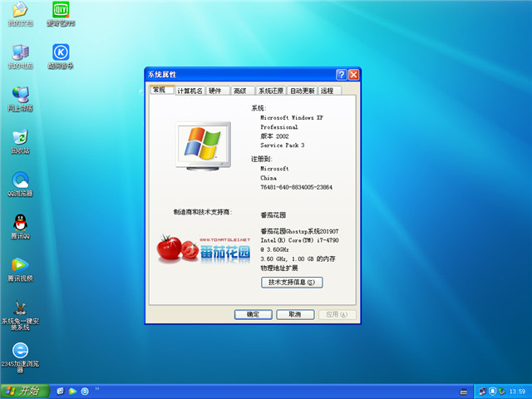Click the 版本 2002 text

point(274,136)
